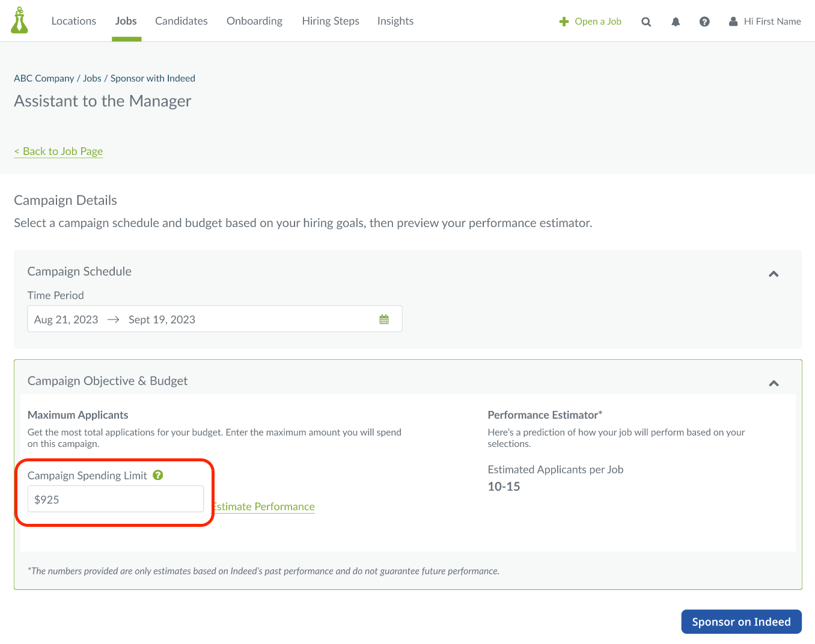
Task: Click the user profile icon near Hi First Name
Action: [x=733, y=21]
